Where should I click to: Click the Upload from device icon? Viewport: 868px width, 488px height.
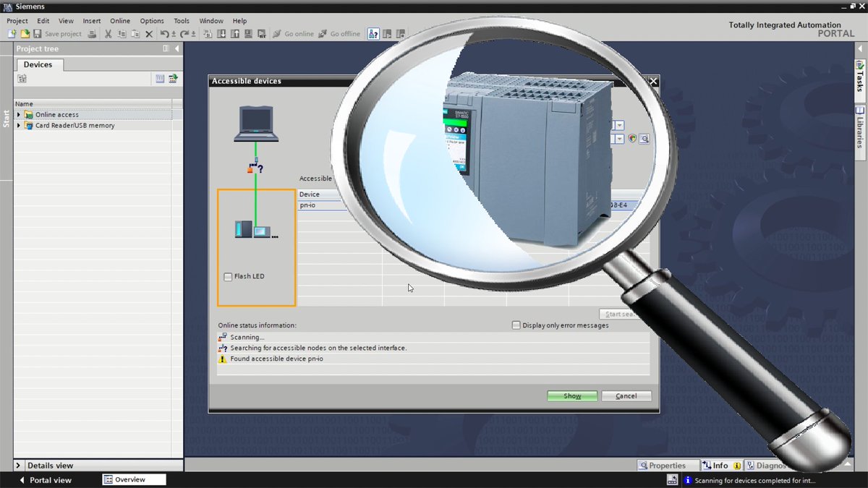click(x=235, y=34)
